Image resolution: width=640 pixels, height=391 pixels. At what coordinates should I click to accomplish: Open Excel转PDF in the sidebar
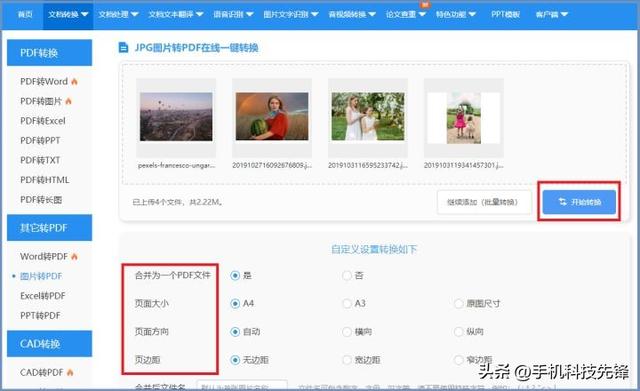pos(42,296)
